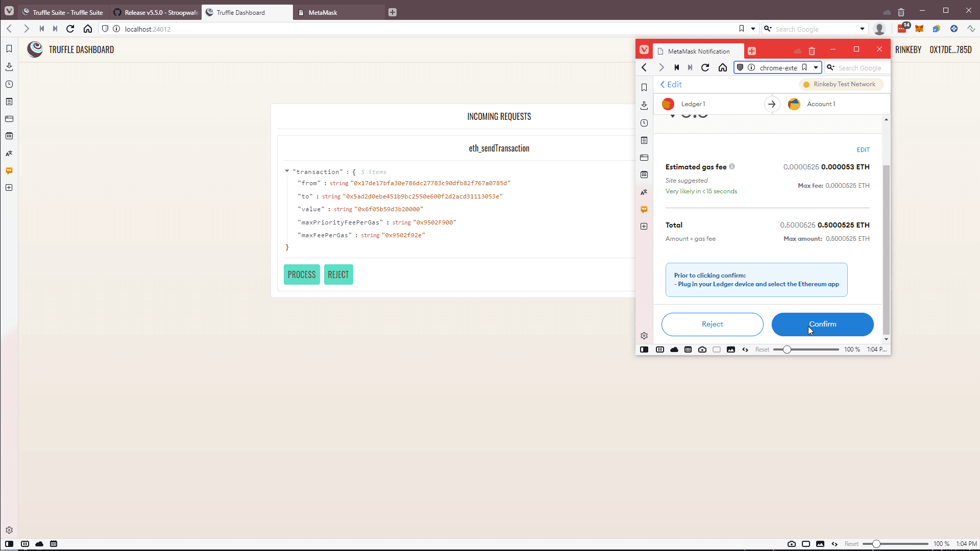
Task: Click the estimated gas fee info icon
Action: tap(732, 166)
